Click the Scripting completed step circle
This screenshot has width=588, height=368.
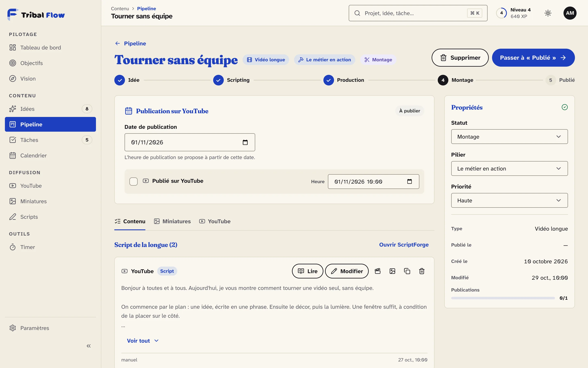pyautogui.click(x=218, y=80)
